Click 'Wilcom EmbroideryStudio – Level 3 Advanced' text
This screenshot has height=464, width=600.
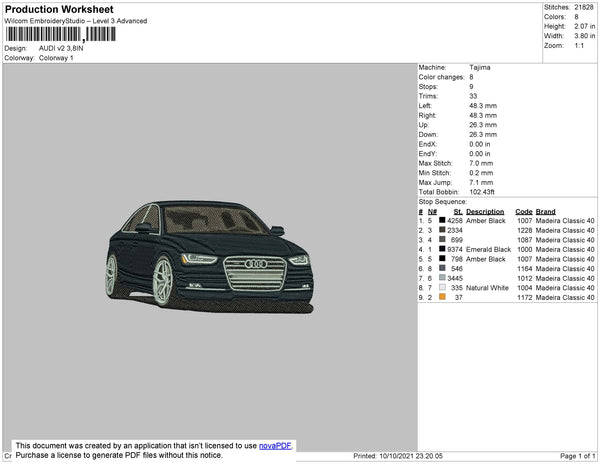[76, 21]
